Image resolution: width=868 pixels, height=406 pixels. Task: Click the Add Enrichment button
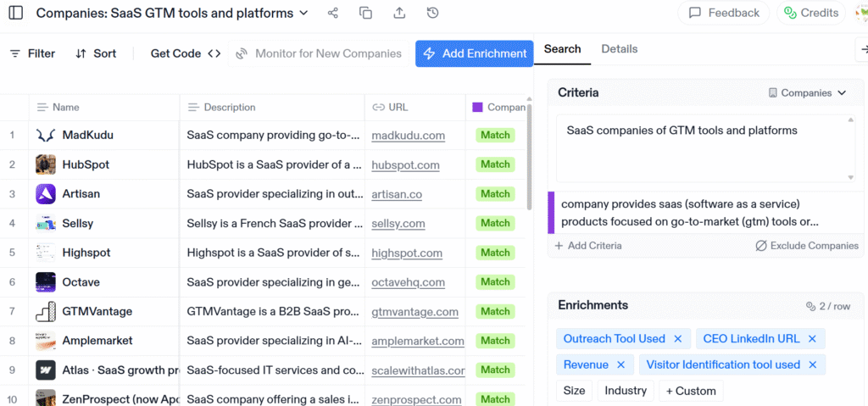pyautogui.click(x=474, y=53)
